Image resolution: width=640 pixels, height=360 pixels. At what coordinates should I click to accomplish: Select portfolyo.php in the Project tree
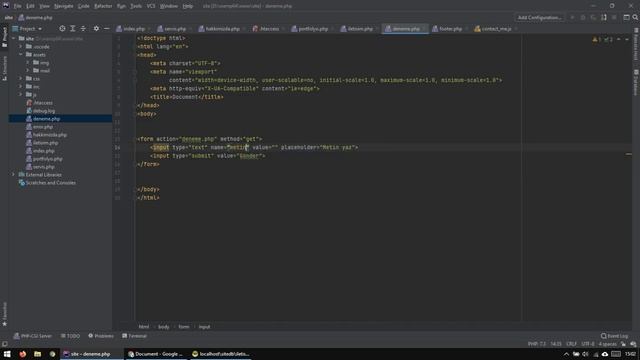point(47,159)
